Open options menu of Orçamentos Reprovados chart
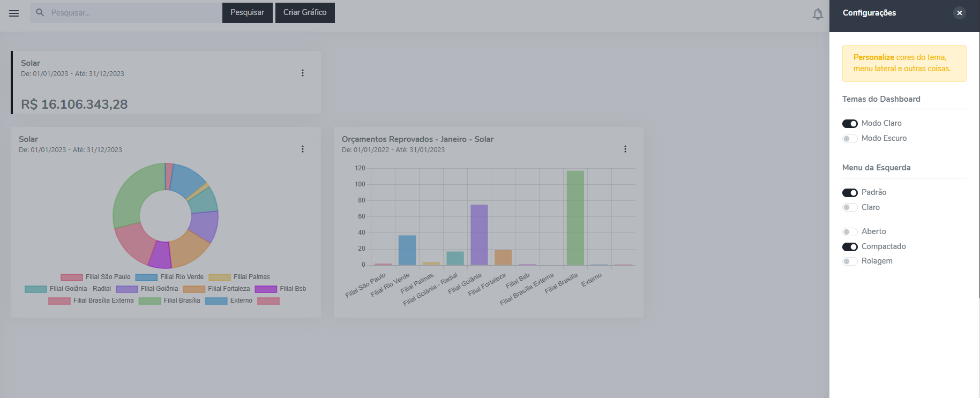Image resolution: width=980 pixels, height=398 pixels. [625, 149]
